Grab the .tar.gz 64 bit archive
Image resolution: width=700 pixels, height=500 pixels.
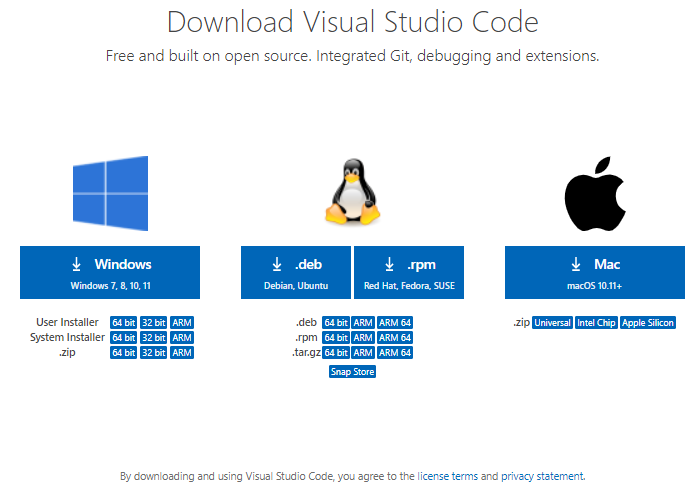coord(336,353)
